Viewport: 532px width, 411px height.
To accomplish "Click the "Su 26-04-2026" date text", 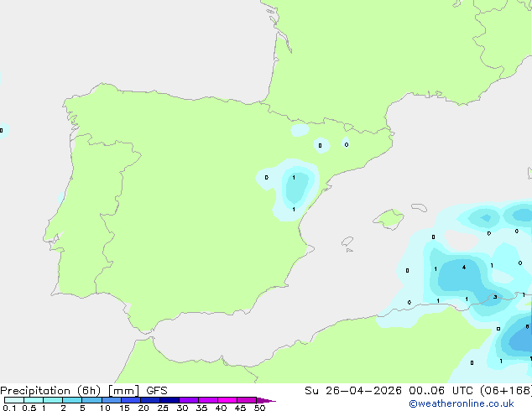I will [353, 391].
